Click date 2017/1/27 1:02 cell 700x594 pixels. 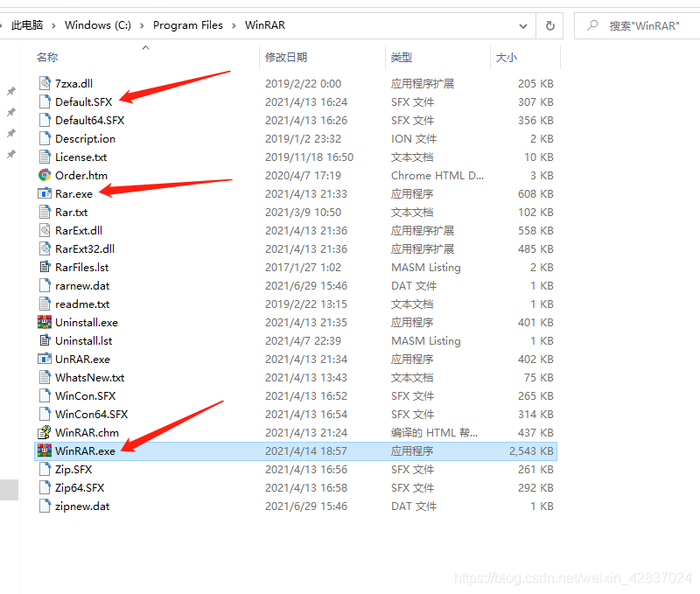[x=303, y=268]
